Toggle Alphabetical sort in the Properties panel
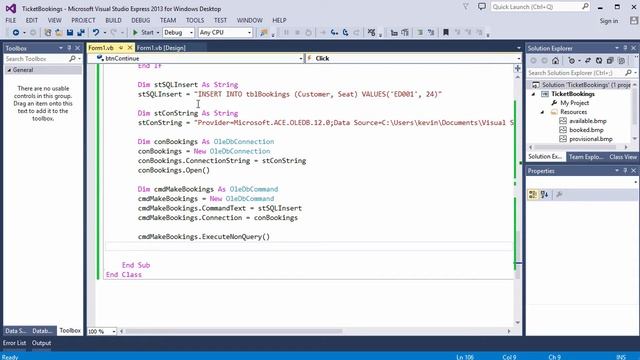This screenshot has width=640, height=360. coord(544,195)
